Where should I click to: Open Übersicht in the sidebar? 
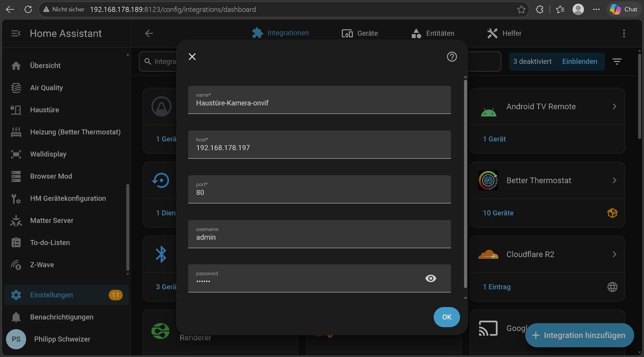[66, 66]
